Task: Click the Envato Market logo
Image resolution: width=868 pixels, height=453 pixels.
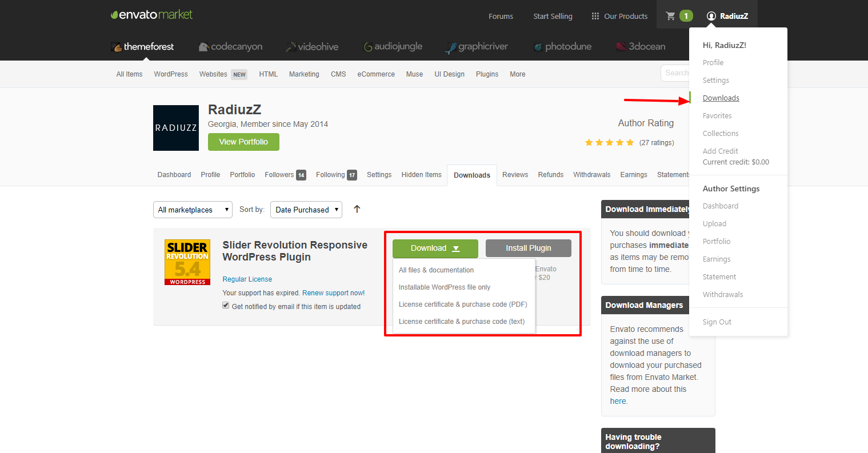Action: (152, 15)
